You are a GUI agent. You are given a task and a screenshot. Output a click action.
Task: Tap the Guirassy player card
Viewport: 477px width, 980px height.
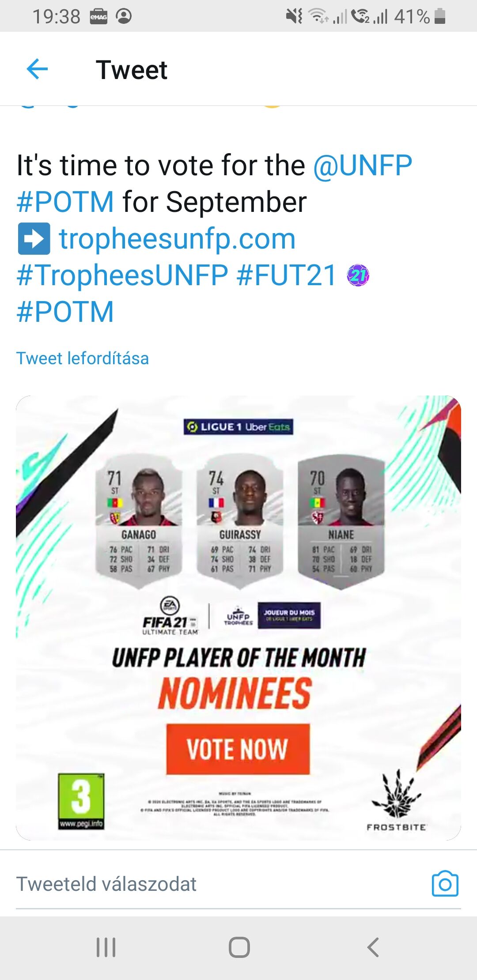tap(240, 521)
